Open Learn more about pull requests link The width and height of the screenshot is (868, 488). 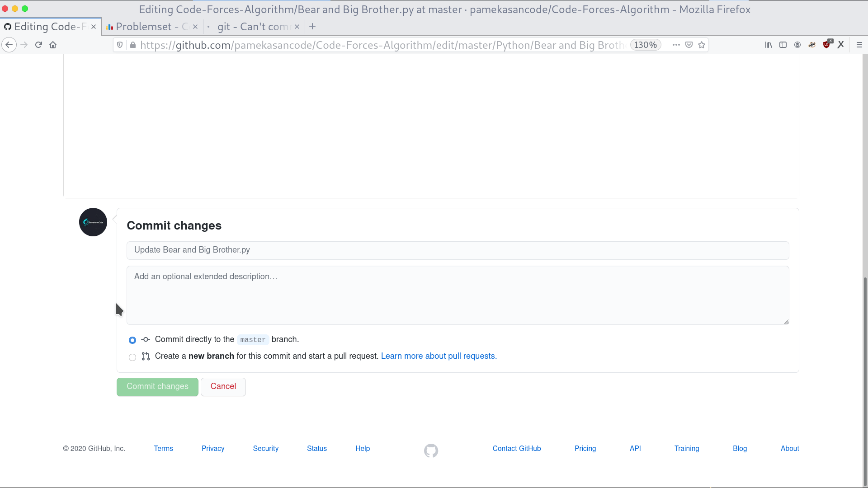tap(439, 356)
